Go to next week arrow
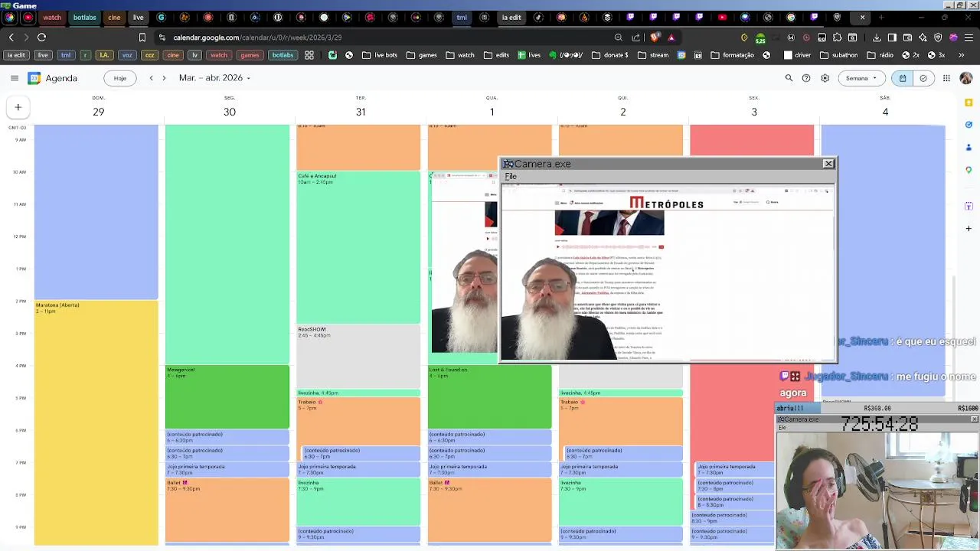 coord(163,78)
